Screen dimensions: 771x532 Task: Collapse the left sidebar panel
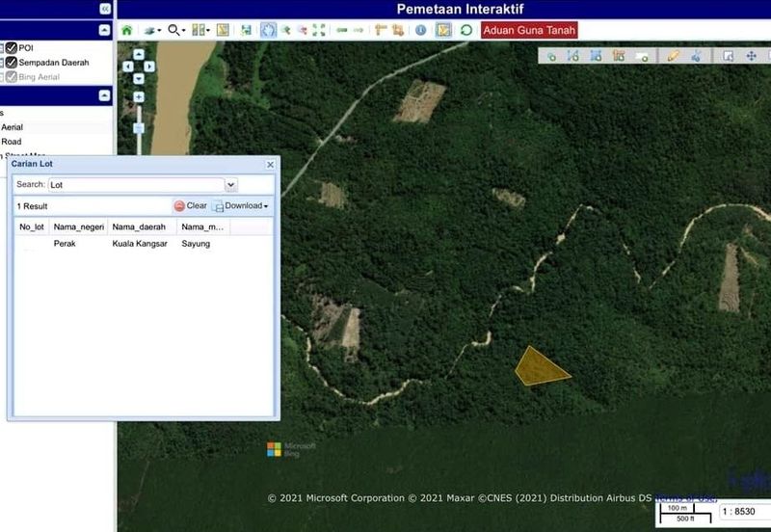click(105, 8)
